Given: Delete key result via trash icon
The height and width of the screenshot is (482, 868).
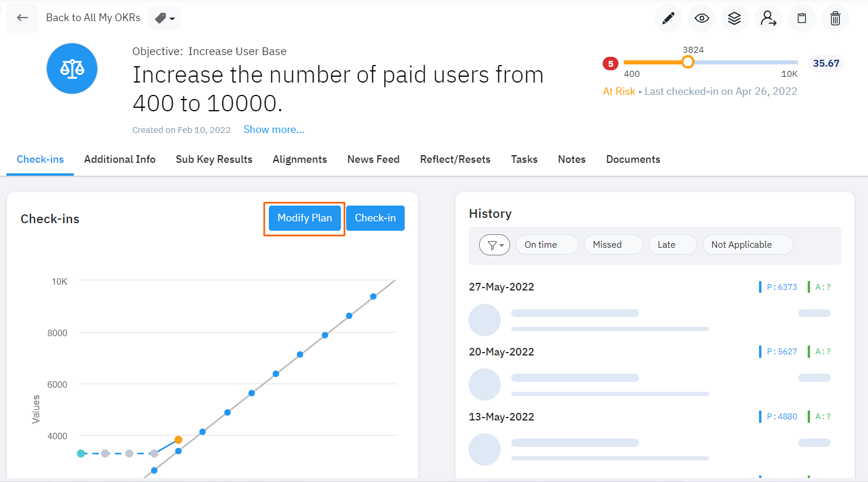Looking at the screenshot, I should point(835,18).
